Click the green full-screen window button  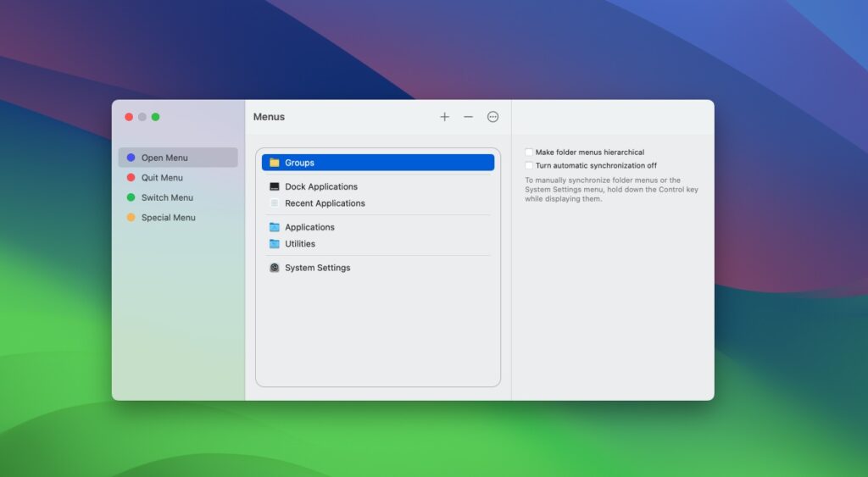pyautogui.click(x=156, y=117)
